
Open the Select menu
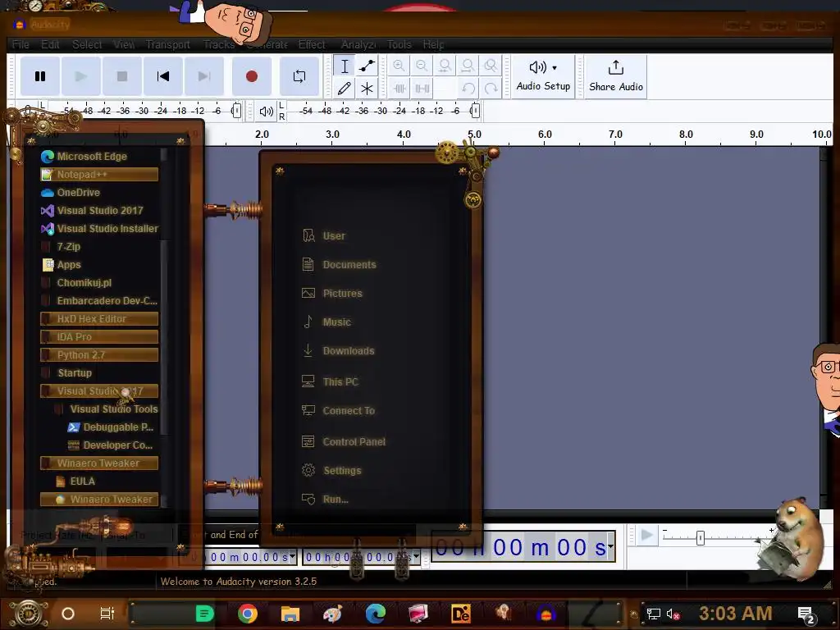coord(87,44)
